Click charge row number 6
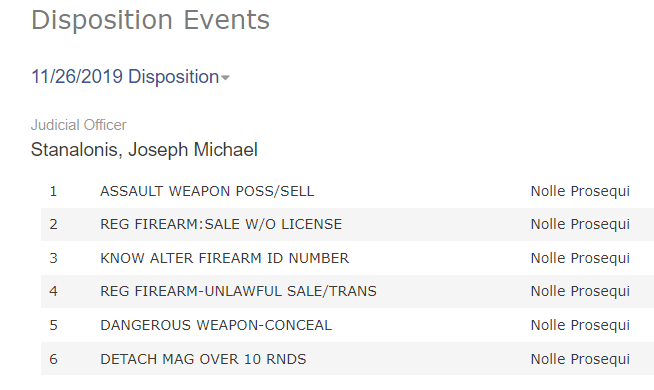 pyautogui.click(x=53, y=359)
